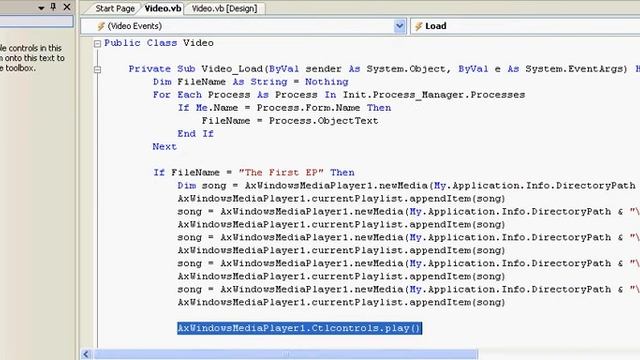Click the 'Dim song = AxWindowsMediaPlayer1.newMedia' line
This screenshot has width=640, height=360.
coord(407,186)
